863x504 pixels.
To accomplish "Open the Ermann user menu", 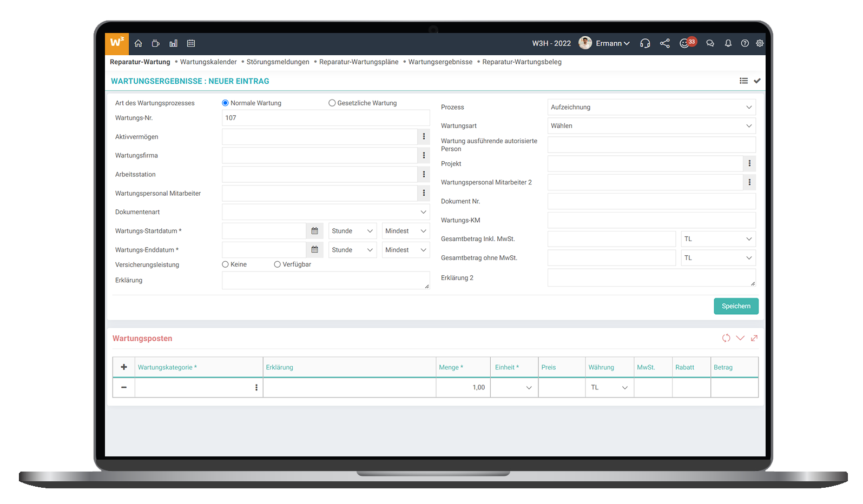I will [604, 43].
